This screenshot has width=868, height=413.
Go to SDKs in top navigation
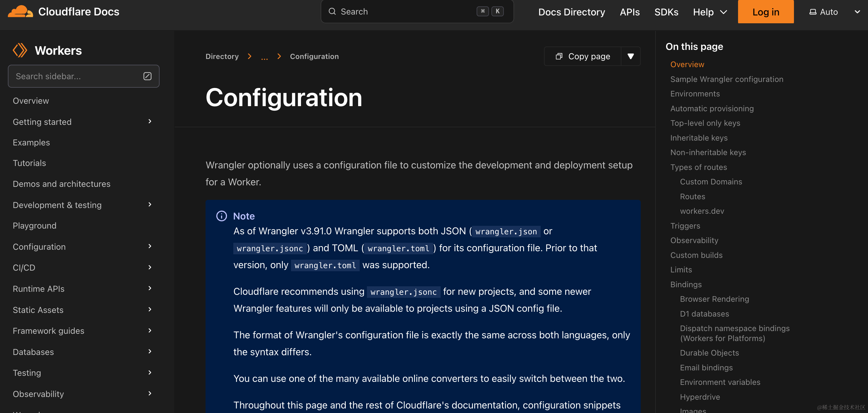point(666,12)
